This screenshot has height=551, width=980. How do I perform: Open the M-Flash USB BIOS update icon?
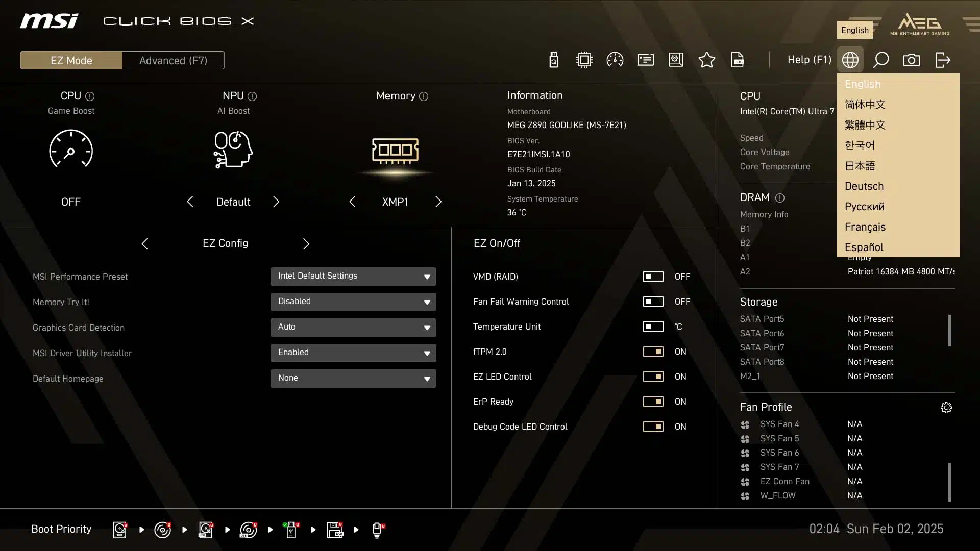(553, 60)
